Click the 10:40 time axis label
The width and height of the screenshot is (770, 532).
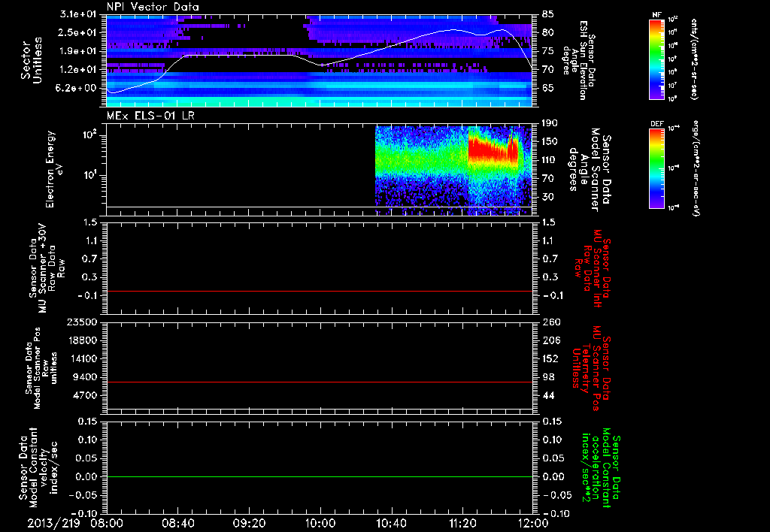[391, 523]
